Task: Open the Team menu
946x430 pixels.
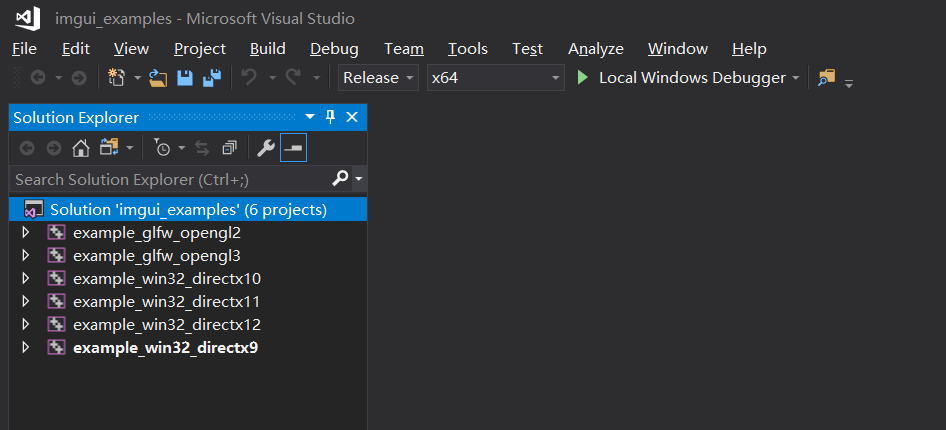Action: (404, 49)
